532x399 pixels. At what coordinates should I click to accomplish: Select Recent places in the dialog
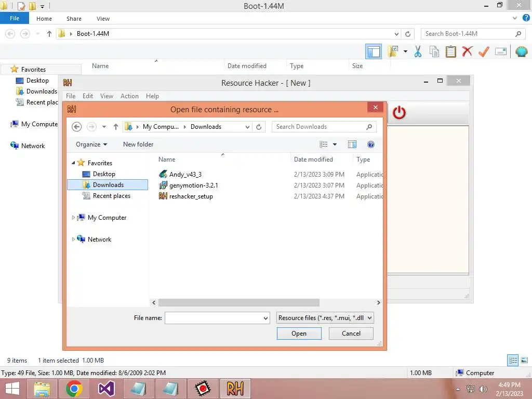112,196
